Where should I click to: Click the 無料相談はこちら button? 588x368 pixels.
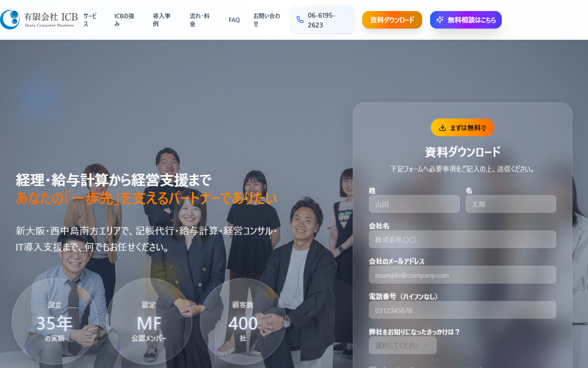pyautogui.click(x=465, y=20)
